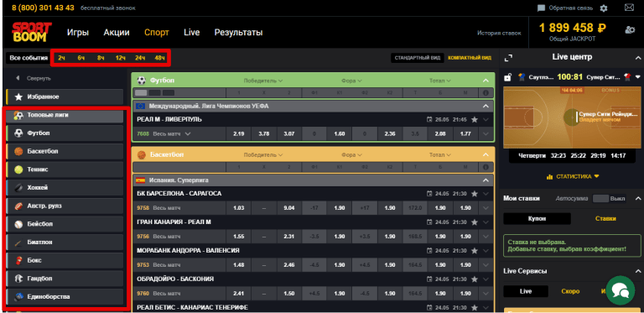644x313 pixels.
Task: Click the SportBoom logo
Action: pyautogui.click(x=32, y=32)
